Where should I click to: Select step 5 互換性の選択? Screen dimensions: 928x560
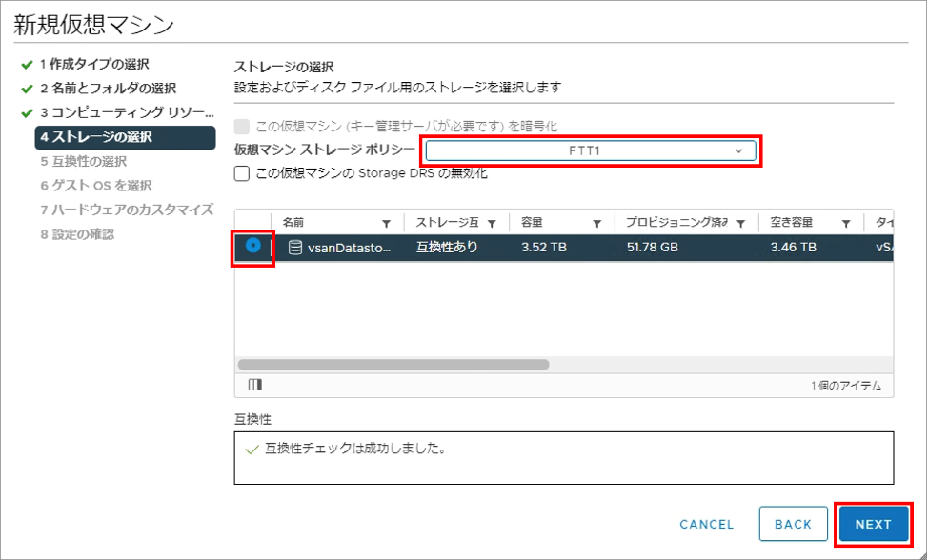click(x=84, y=162)
